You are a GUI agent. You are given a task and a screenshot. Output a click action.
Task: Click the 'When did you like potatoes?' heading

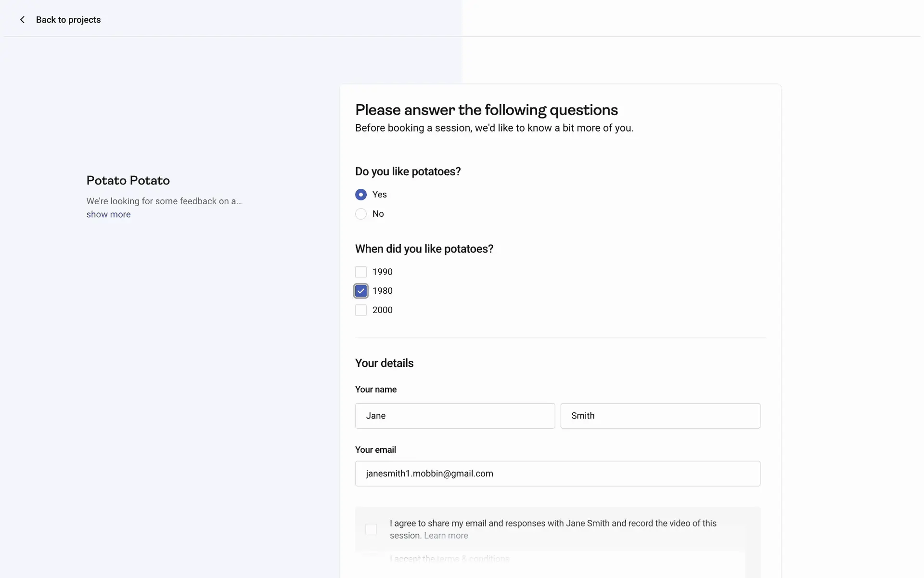(424, 249)
